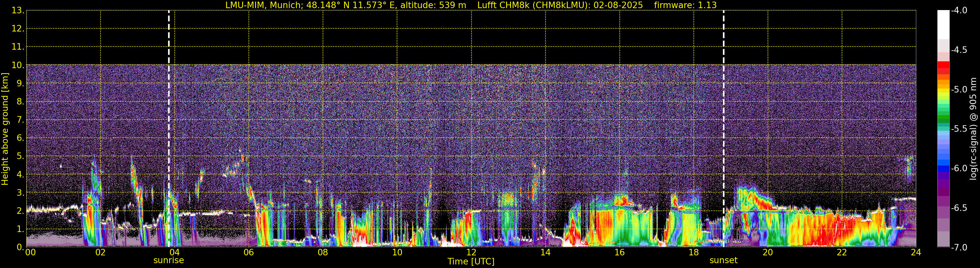Click the 'firmware: 1.13' text
The width and height of the screenshot is (980, 268).
coord(685,5)
